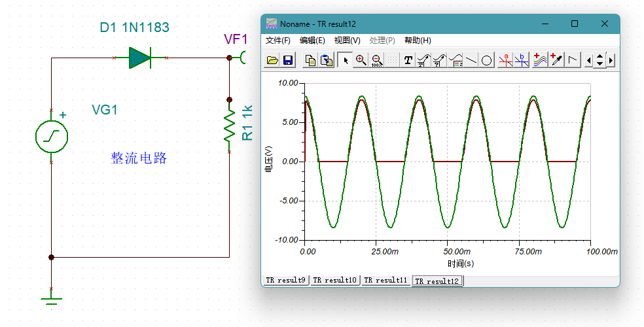Image resolution: width=644 pixels, height=327 pixels.
Task: Toggle the grid display button
Action: (x=392, y=60)
